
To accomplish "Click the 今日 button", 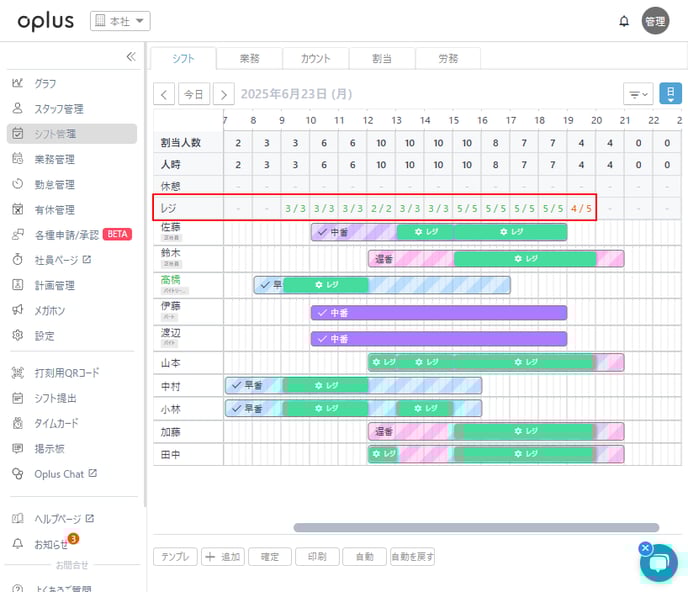I will [194, 94].
